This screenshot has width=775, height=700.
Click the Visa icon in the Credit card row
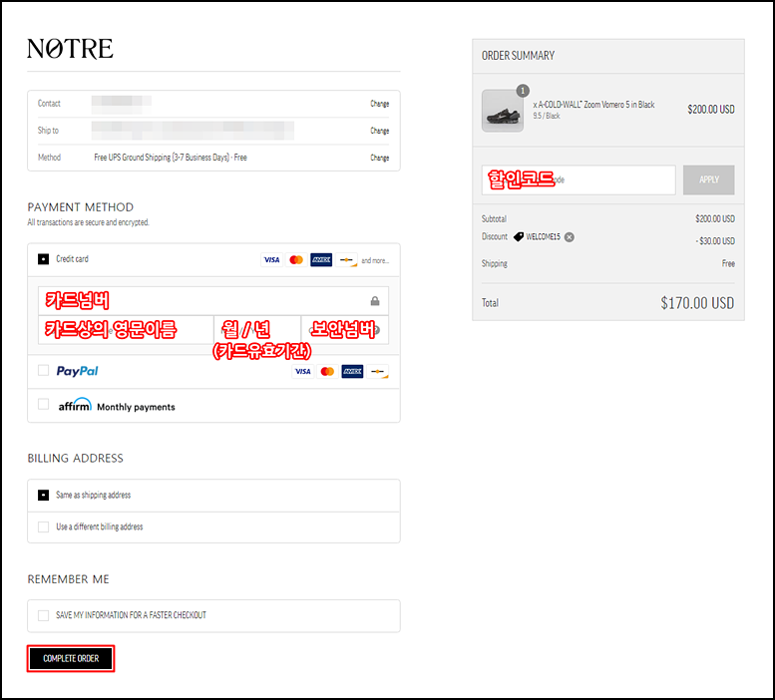pyautogui.click(x=271, y=260)
